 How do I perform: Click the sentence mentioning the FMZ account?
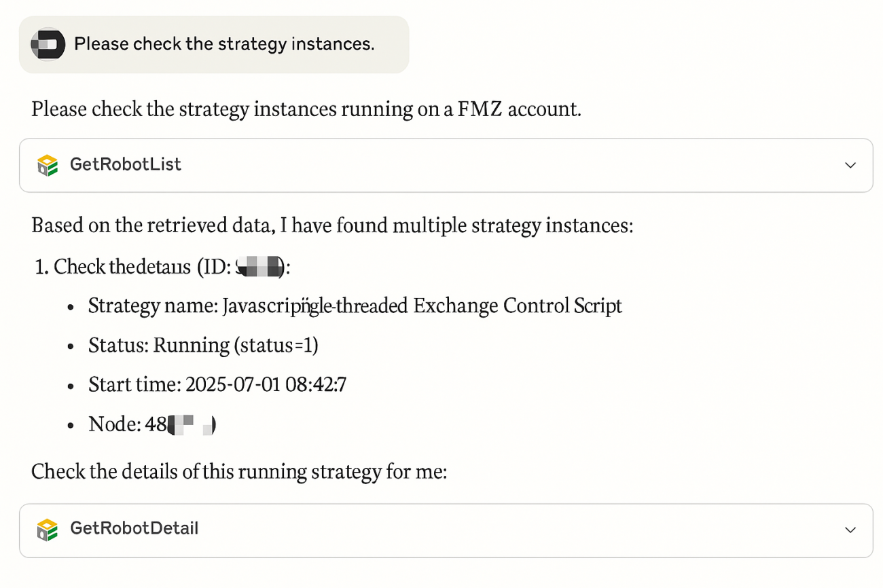[306, 109]
